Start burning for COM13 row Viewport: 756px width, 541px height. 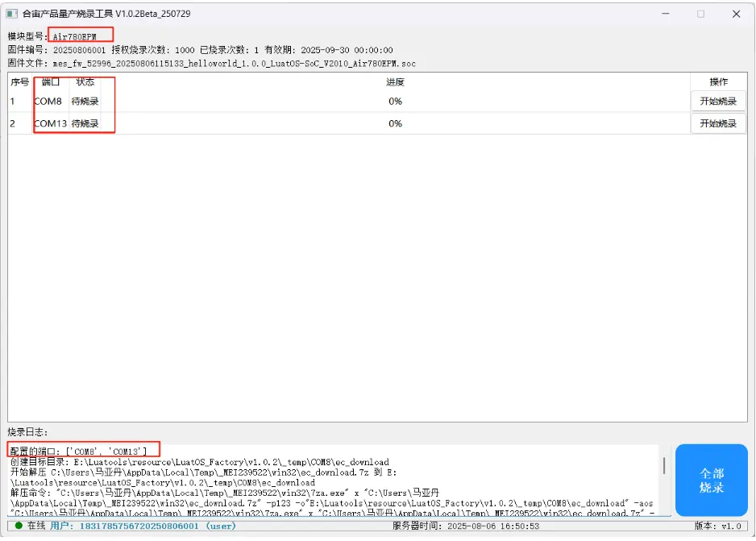[718, 123]
